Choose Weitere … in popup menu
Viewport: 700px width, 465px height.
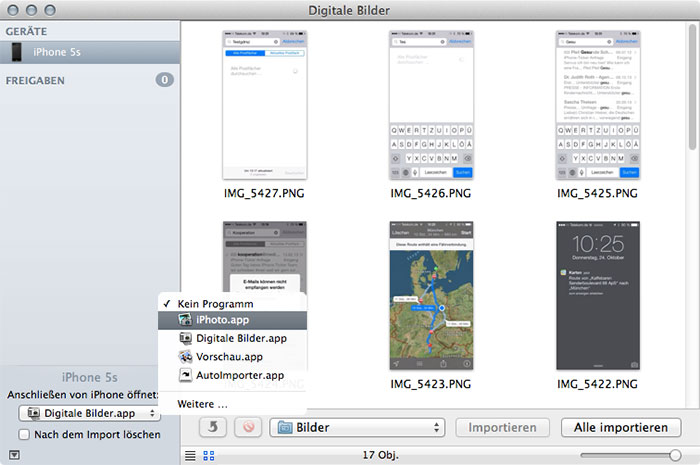pos(232,404)
